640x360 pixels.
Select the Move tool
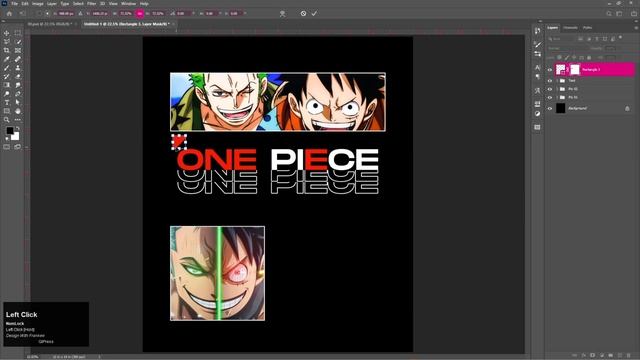pyautogui.click(x=7, y=33)
